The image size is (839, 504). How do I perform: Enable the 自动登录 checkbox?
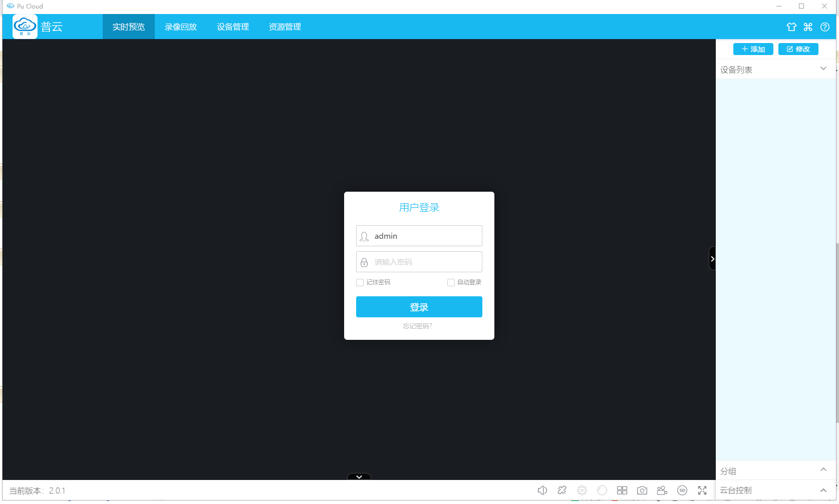451,283
